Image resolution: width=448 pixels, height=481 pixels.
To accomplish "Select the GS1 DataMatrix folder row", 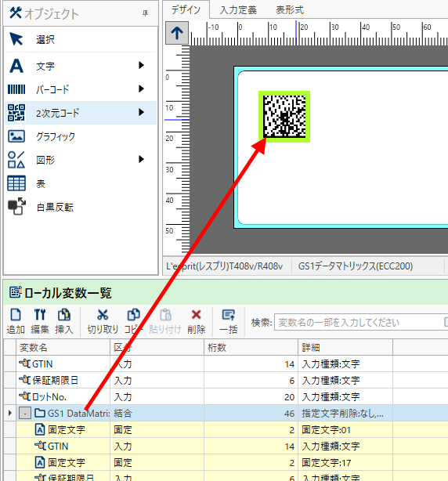I will click(226, 413).
